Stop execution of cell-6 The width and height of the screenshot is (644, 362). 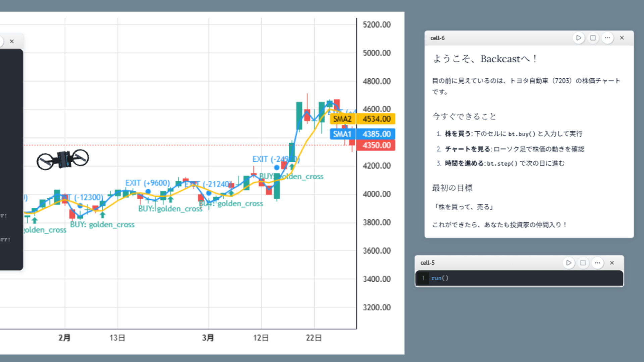point(593,38)
